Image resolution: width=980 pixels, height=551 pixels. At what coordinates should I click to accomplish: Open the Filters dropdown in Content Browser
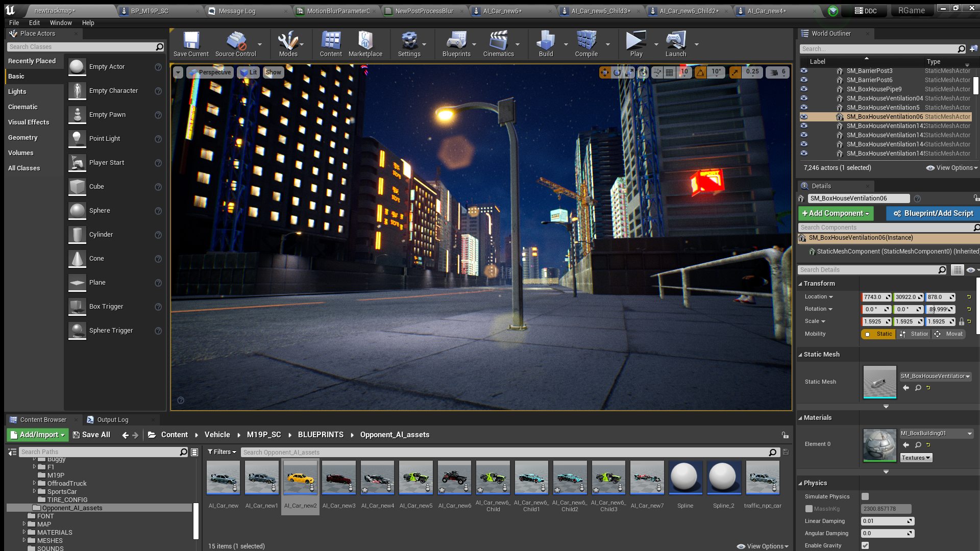[x=222, y=452]
